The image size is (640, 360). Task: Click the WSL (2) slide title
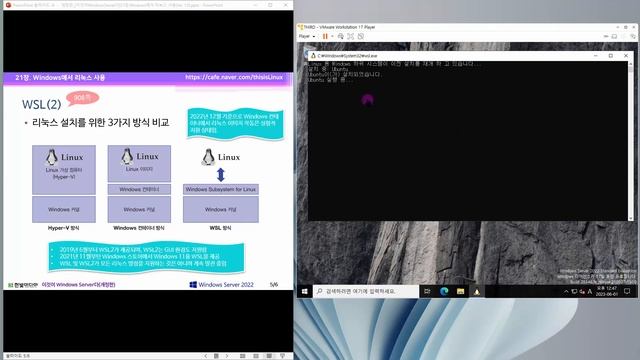pyautogui.click(x=41, y=104)
